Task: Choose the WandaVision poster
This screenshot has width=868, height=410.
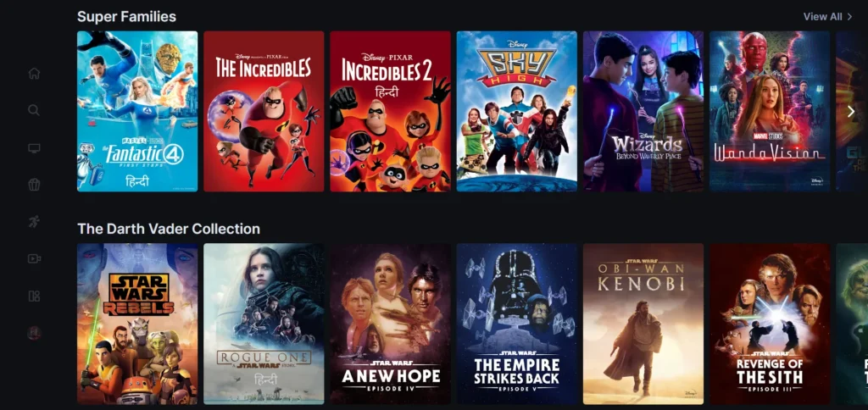Action: [x=770, y=111]
